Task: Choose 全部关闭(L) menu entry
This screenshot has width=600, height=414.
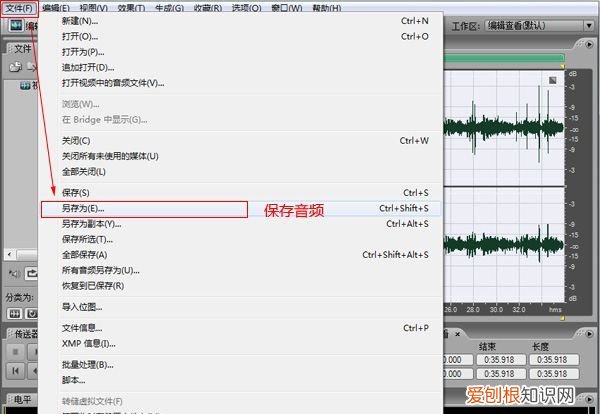Action: pos(241,172)
